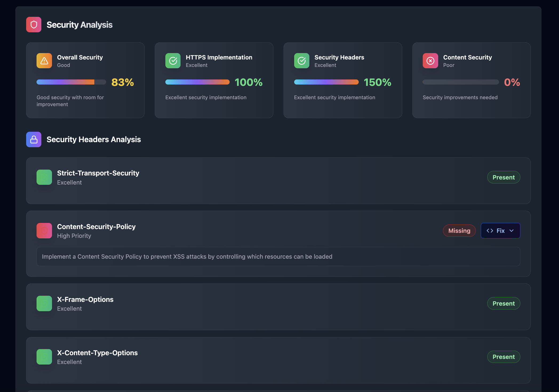Open the Fix dropdown for Content-Security-Policy

(500, 231)
